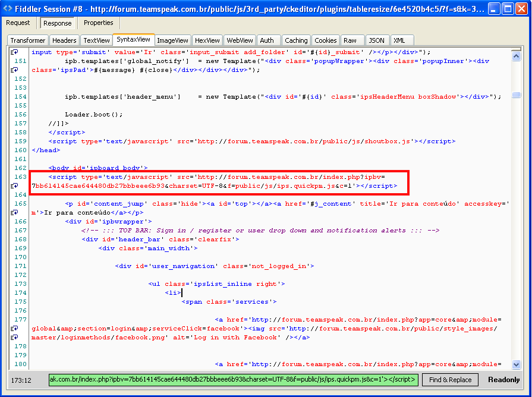Screen dimensions: 532x397
Task: Click the TOP BAR comment line
Action: tap(260, 231)
